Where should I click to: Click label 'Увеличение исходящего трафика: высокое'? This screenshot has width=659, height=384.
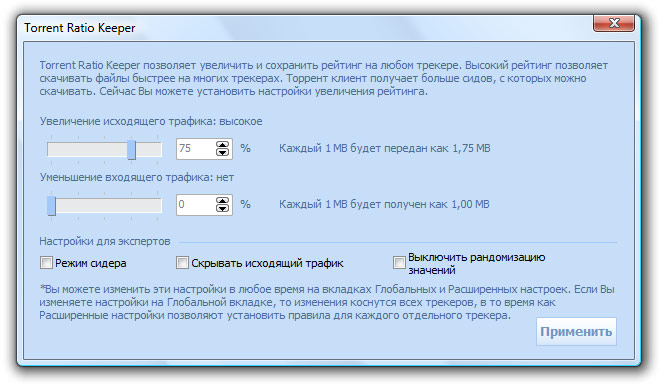pyautogui.click(x=151, y=121)
